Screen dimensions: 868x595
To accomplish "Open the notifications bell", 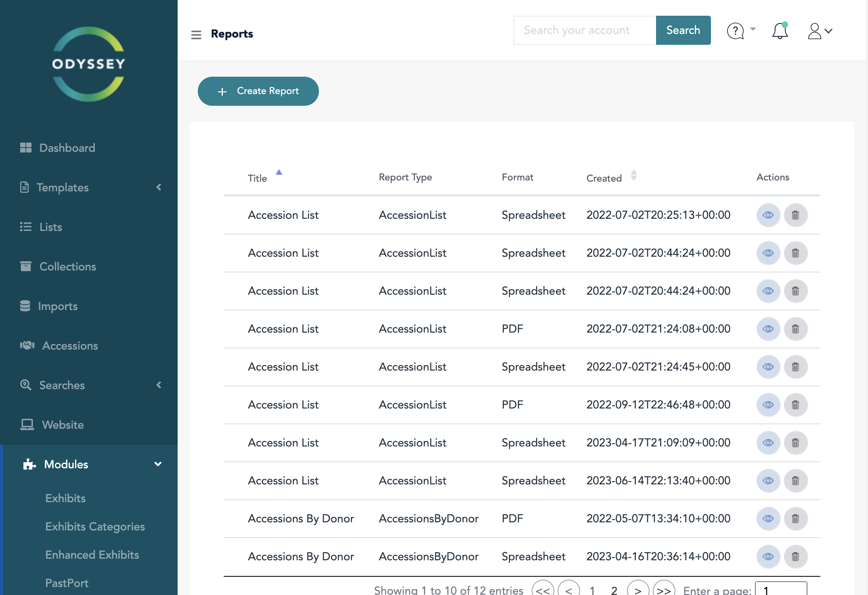I will tap(780, 31).
